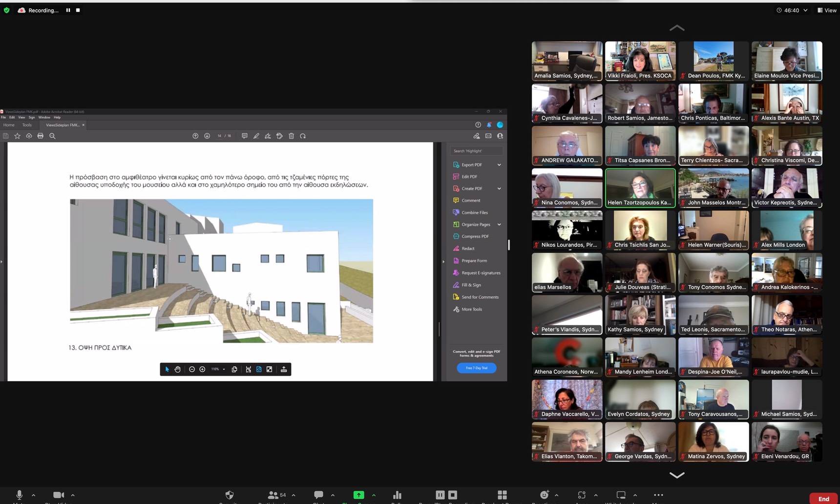Zoom in using the plus icon

[202, 370]
